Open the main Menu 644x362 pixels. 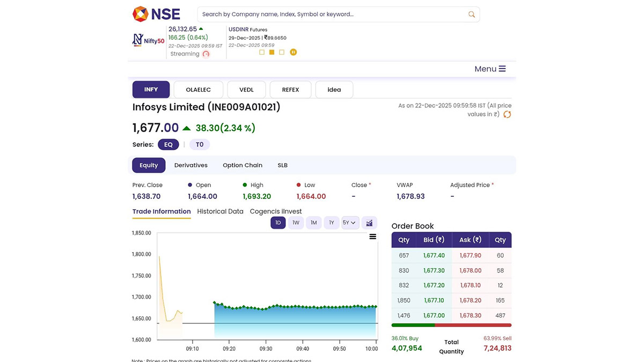pos(490,69)
